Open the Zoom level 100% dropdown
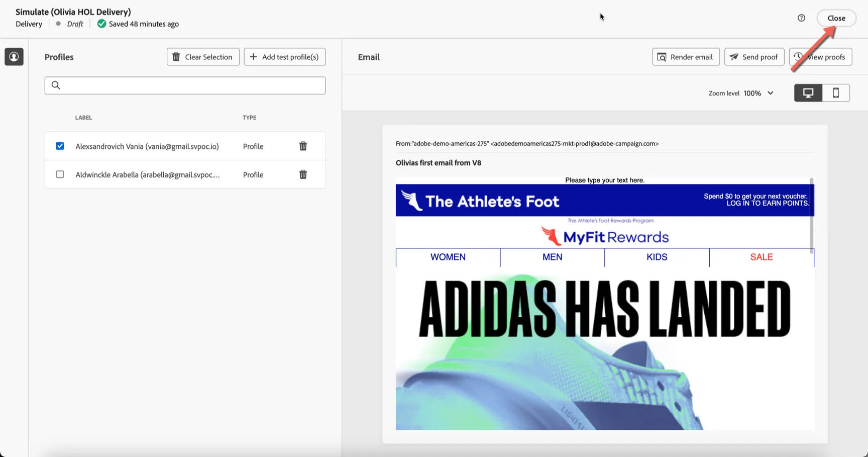 (x=758, y=93)
